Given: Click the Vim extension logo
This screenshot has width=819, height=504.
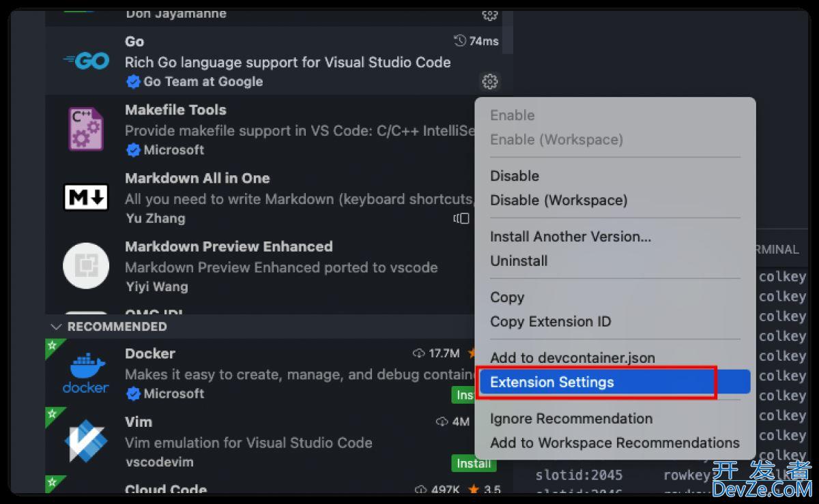Looking at the screenshot, I should tap(86, 442).
